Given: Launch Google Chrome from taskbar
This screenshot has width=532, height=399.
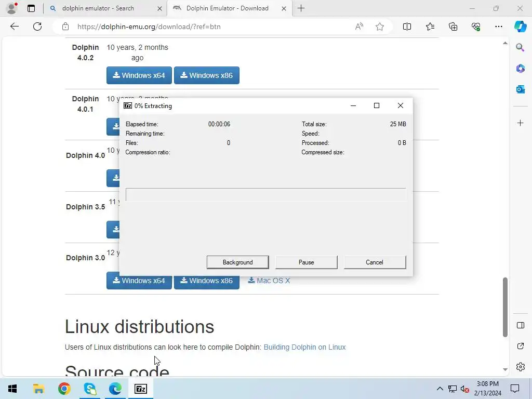Looking at the screenshot, I should (x=64, y=389).
